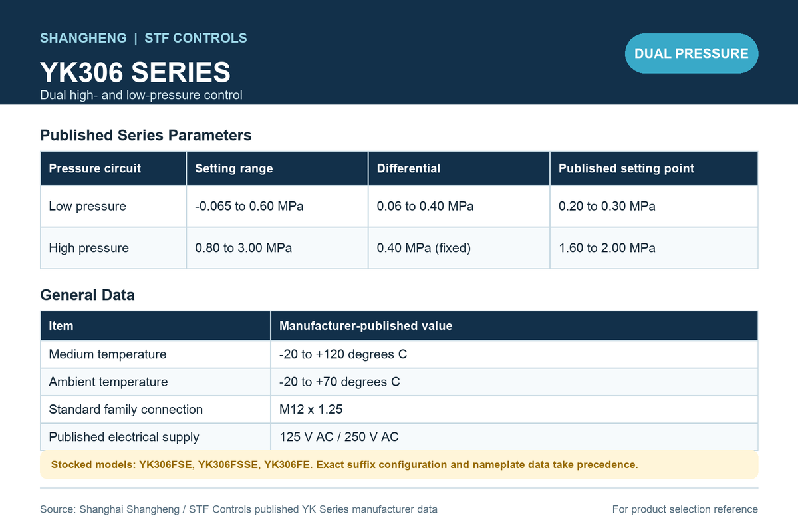Screen dimensions: 798x532
Task: Select the YK306 SERIES title
Action: point(136,72)
